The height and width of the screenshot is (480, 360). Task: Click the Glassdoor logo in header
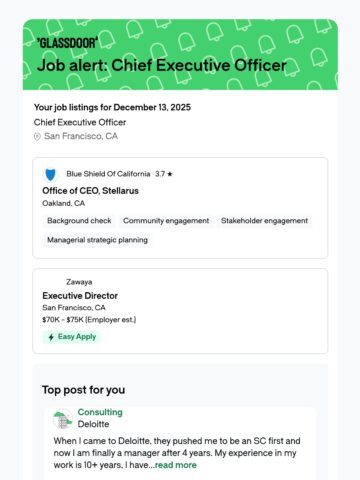click(68, 43)
